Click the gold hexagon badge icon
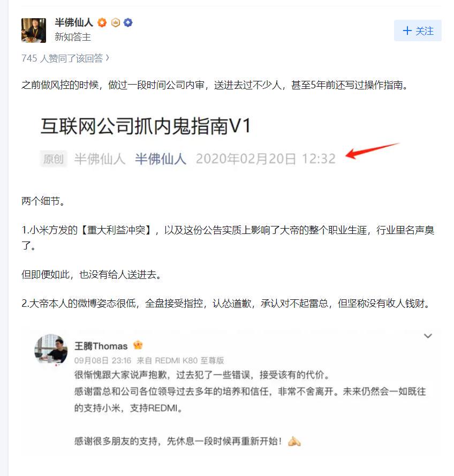 (115, 22)
